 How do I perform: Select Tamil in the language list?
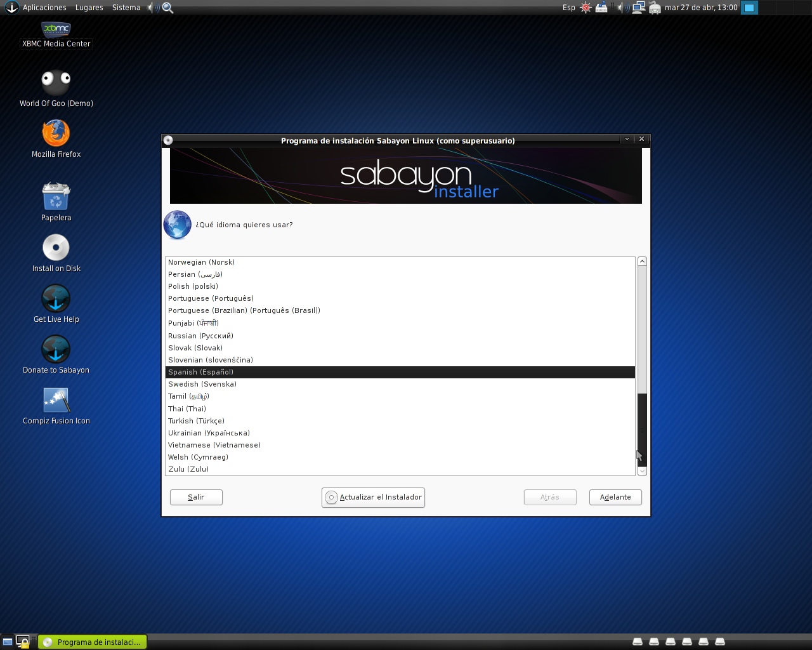click(x=400, y=396)
